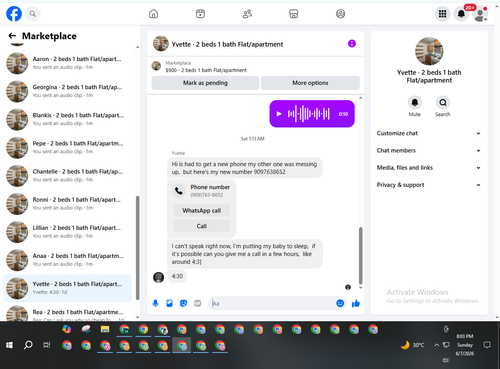Viewport: 500px width, 369px height.
Task: Expand Media, files and links section
Action: [429, 168]
